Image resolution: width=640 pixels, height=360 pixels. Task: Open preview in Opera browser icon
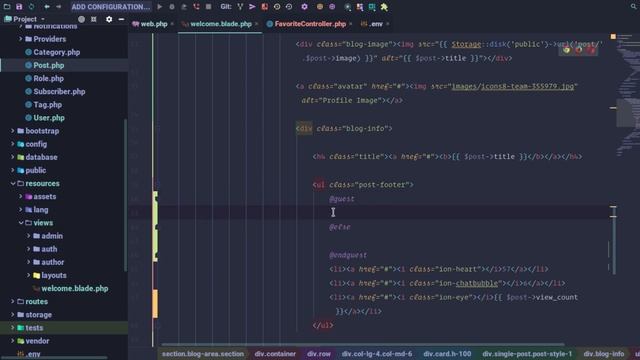(591, 50)
